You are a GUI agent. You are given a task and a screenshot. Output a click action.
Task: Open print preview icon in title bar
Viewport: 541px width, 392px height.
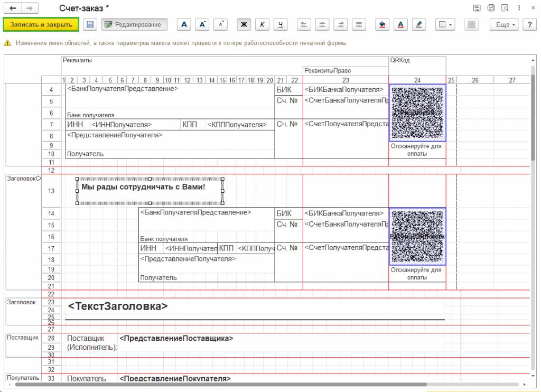click(x=505, y=8)
